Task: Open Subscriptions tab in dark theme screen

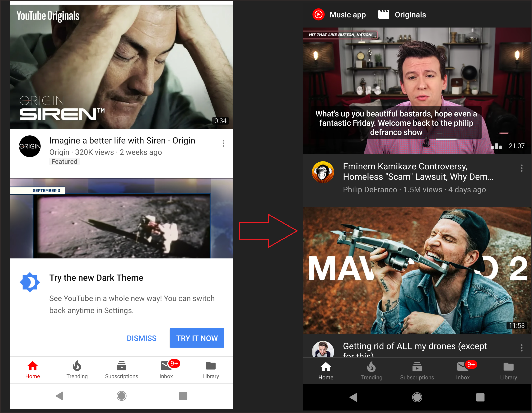Action: point(417,371)
